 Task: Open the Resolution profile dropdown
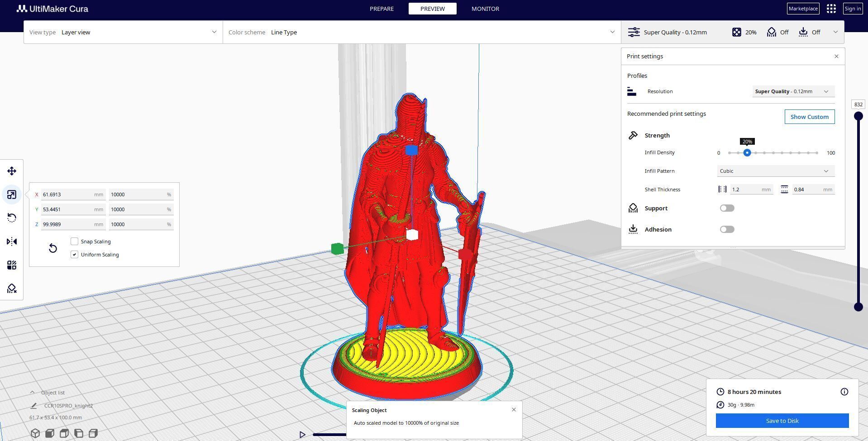pyautogui.click(x=793, y=91)
